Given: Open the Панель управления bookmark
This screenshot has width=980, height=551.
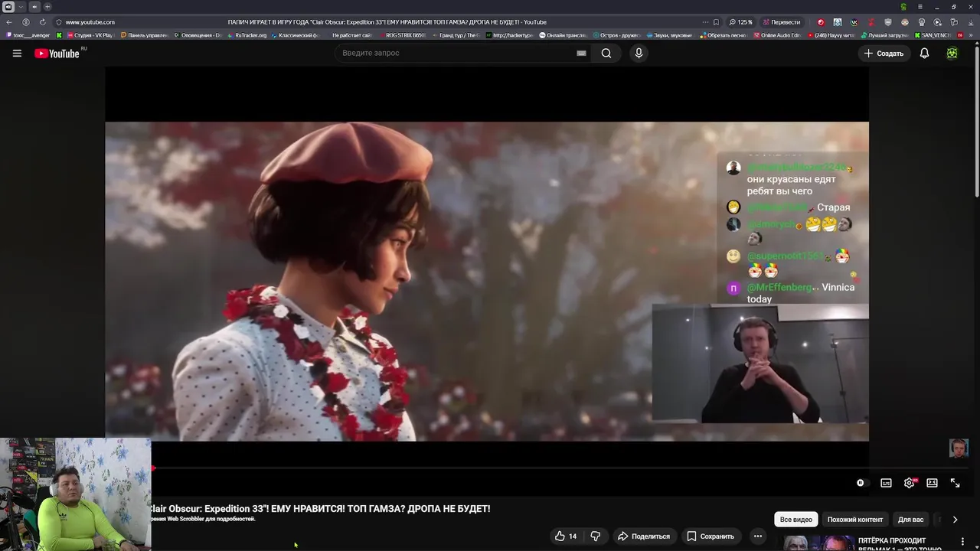Looking at the screenshot, I should point(144,35).
